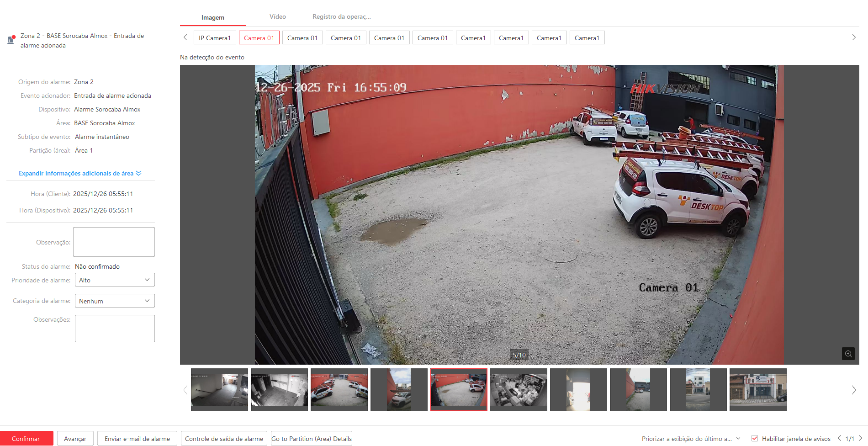868x446 pixels.
Task: Switch to the Vídeo tab
Action: 277,17
